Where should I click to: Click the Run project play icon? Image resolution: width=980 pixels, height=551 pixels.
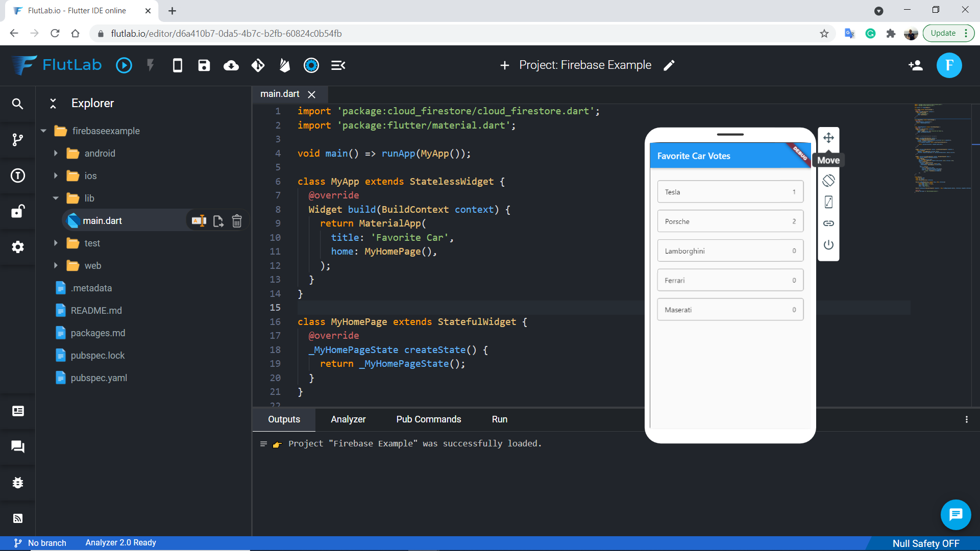124,65
